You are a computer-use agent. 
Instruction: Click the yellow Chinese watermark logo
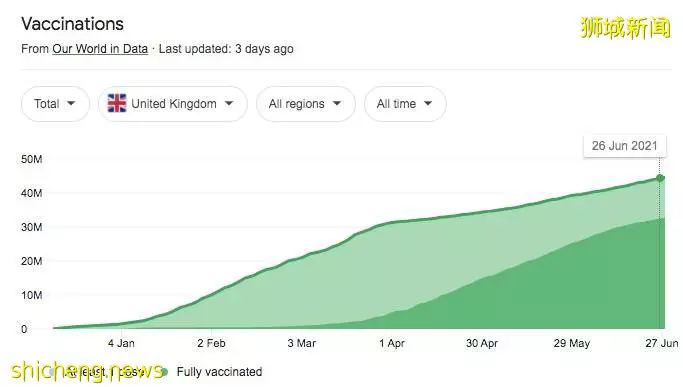click(x=625, y=27)
